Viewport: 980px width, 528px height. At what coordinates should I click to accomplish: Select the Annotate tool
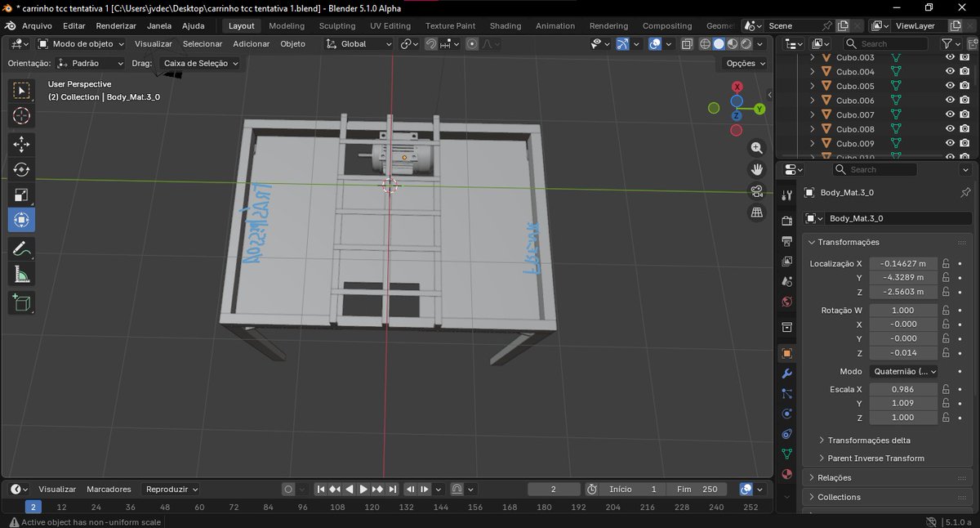pos(22,249)
